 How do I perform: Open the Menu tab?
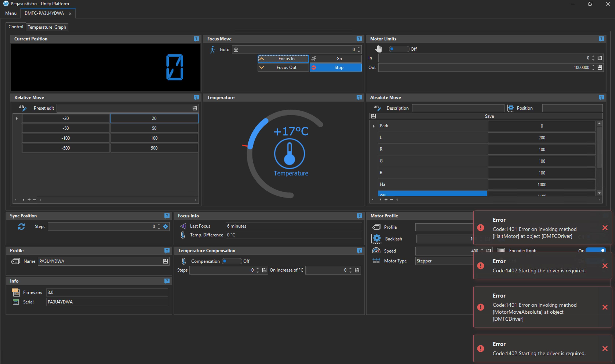click(x=11, y=13)
